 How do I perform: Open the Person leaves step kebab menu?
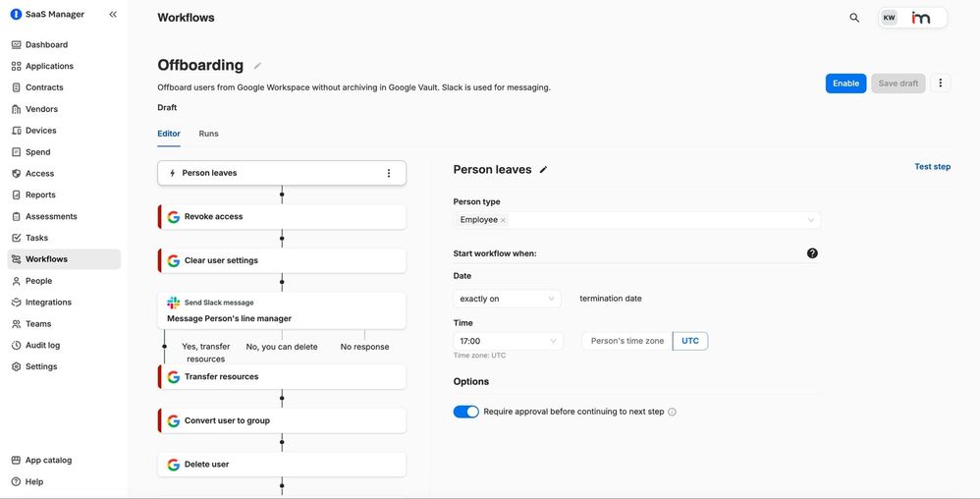tap(389, 173)
